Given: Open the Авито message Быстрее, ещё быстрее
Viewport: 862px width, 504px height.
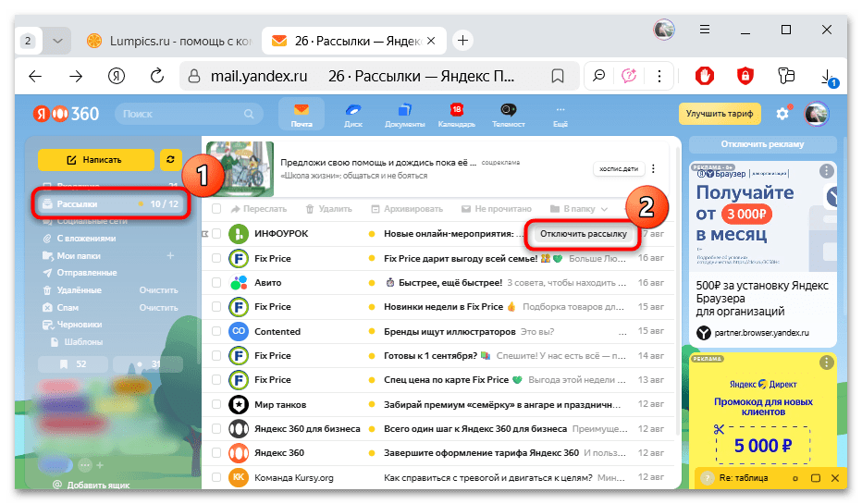Looking at the screenshot, I should pos(450,282).
